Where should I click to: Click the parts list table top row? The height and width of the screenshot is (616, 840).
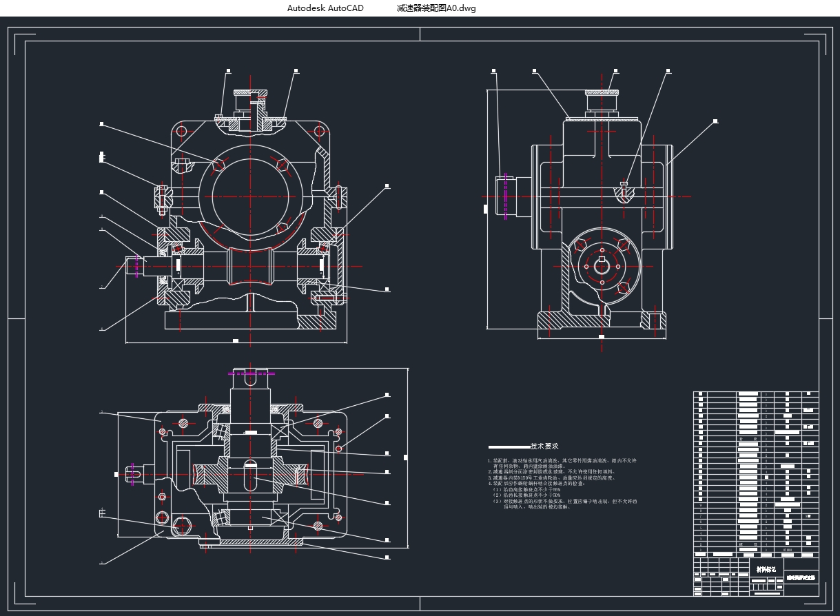pyautogui.click(x=756, y=395)
